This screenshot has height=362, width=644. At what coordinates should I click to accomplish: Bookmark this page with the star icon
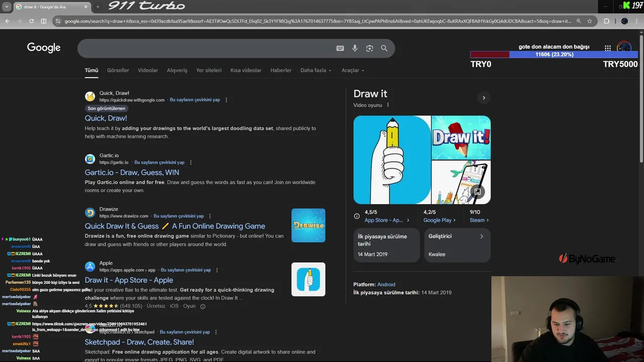point(590,21)
